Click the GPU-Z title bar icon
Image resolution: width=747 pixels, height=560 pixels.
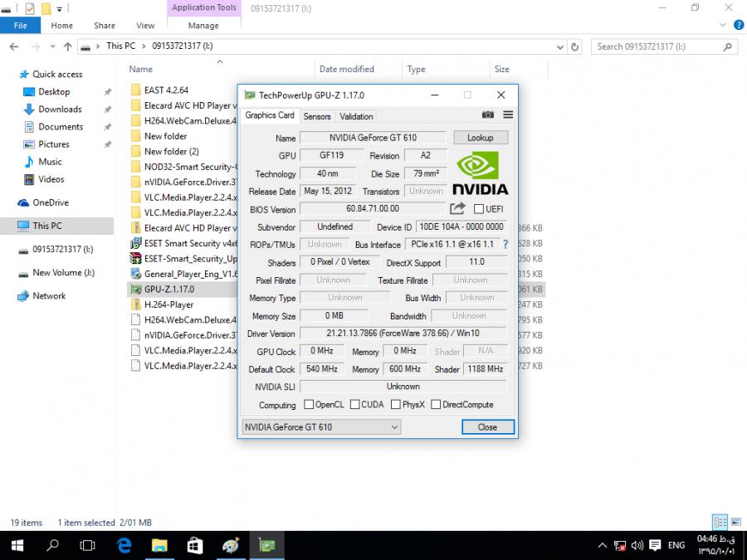pos(250,95)
